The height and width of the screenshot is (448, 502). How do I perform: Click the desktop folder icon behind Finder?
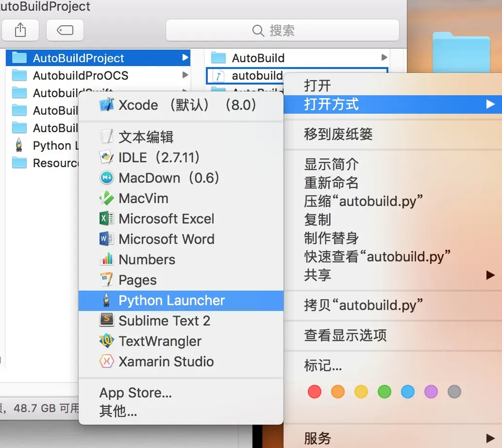pyautogui.click(x=461, y=52)
